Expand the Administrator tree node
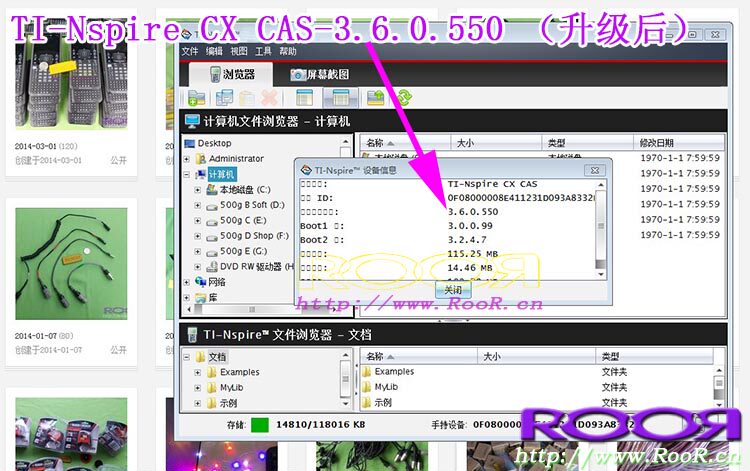750x471 pixels. coord(187,159)
